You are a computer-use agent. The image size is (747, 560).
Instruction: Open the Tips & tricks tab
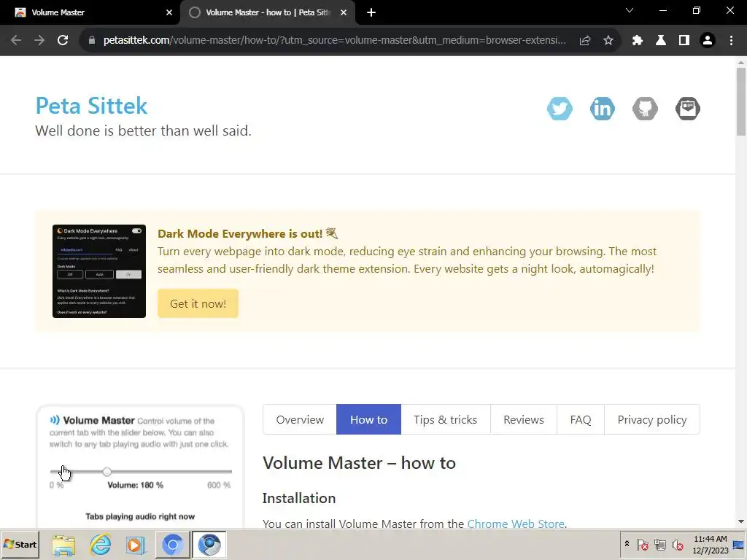pyautogui.click(x=446, y=419)
